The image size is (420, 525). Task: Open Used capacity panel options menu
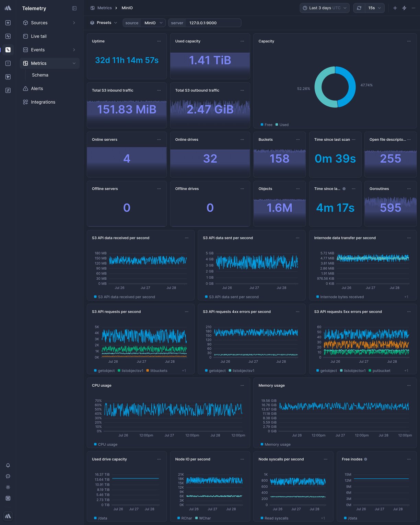(242, 41)
